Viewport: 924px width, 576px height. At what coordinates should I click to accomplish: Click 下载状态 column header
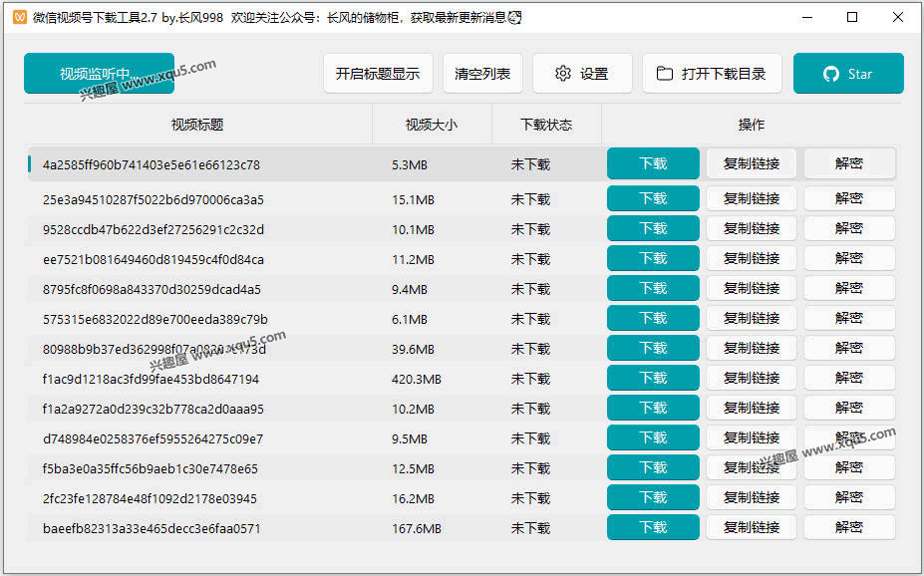pyautogui.click(x=545, y=125)
